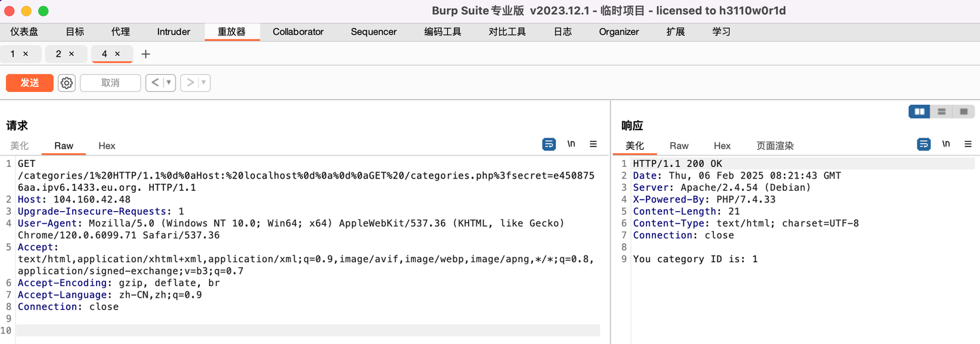
Task: Switch response view to Hex
Action: (x=722, y=146)
